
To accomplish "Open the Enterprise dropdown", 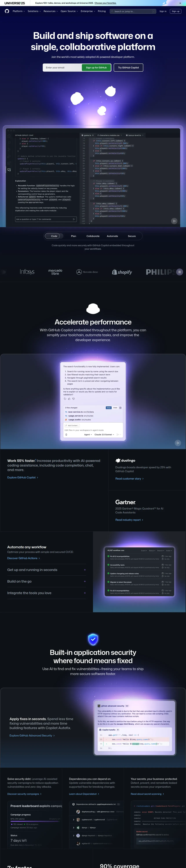I will click(x=88, y=11).
